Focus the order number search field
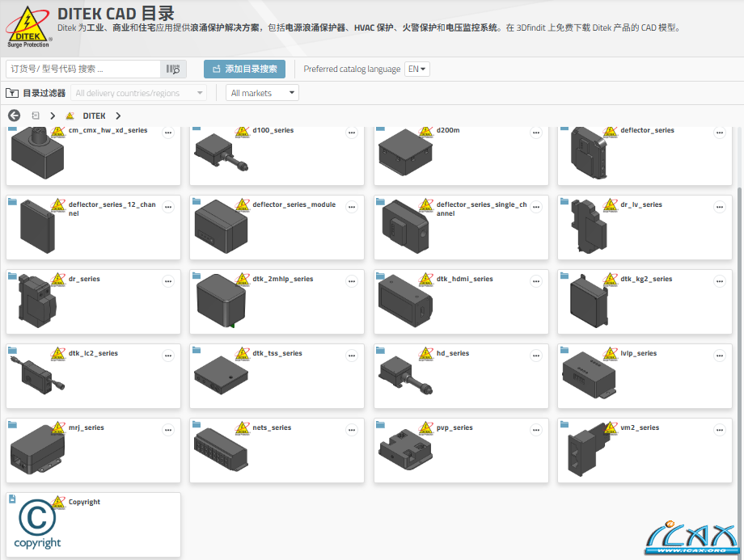Viewport: 744px width, 560px height. [83, 69]
